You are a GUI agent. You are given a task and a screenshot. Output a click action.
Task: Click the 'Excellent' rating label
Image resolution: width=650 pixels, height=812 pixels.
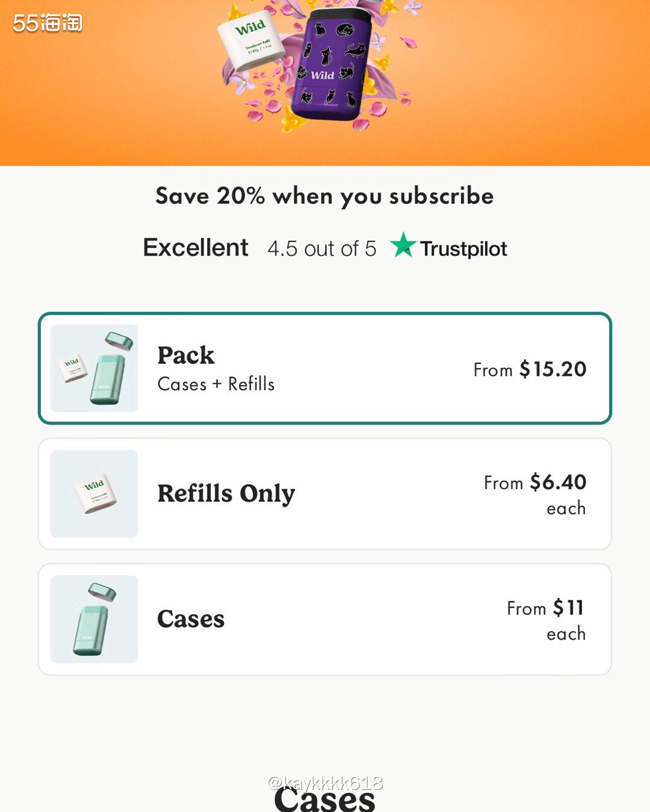(196, 248)
